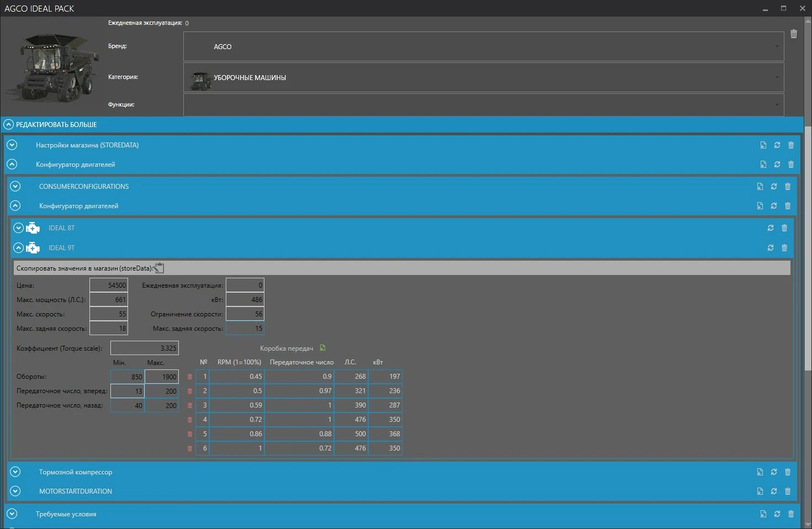Open the Бренд dropdown
Screen dimensions: 812x529
click(x=777, y=46)
